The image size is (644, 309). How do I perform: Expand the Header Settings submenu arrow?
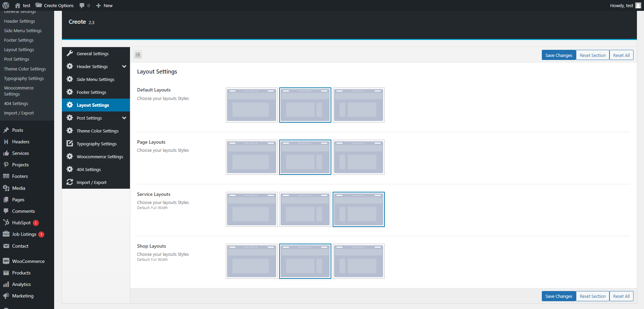[x=124, y=66]
